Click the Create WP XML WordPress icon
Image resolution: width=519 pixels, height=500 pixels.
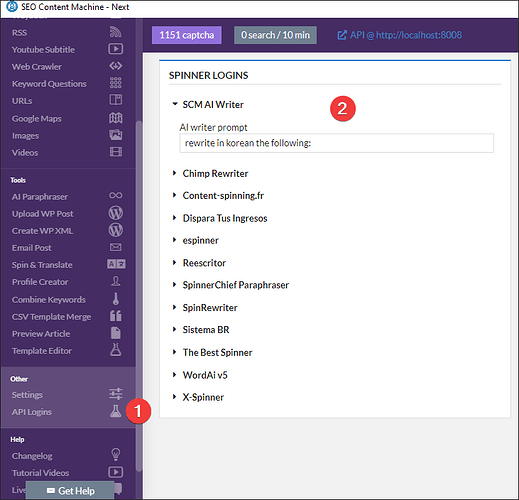pyautogui.click(x=116, y=230)
